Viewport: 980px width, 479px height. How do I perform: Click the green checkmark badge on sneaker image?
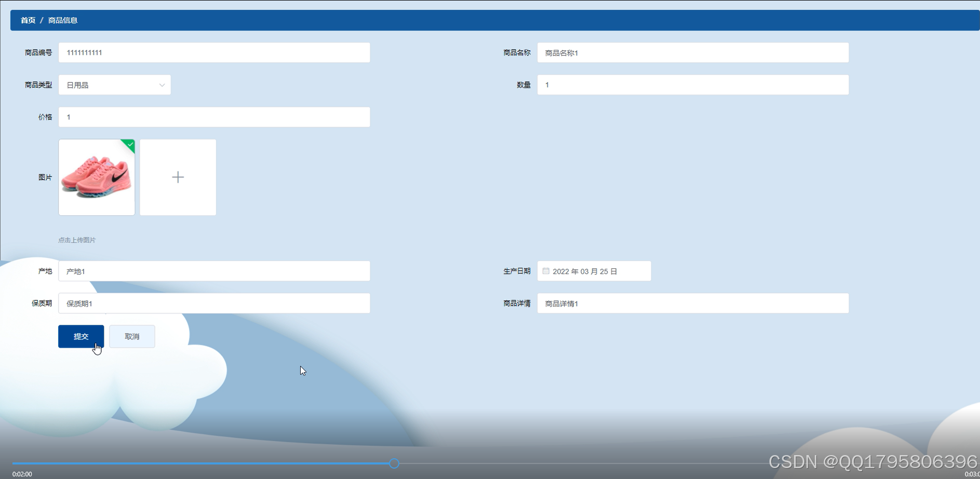[x=130, y=144]
